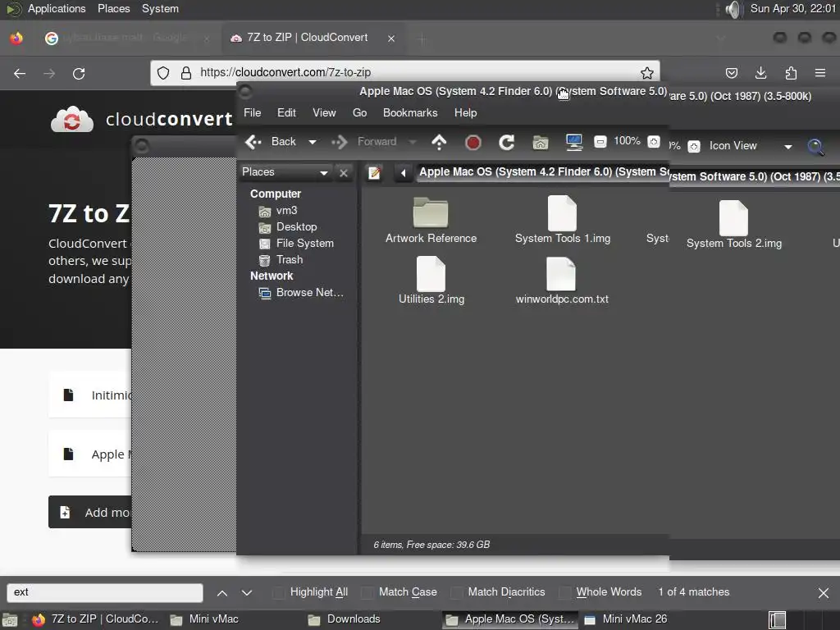Open the Places sidebar dropdown
This screenshot has height=630, width=840.
(x=285, y=172)
